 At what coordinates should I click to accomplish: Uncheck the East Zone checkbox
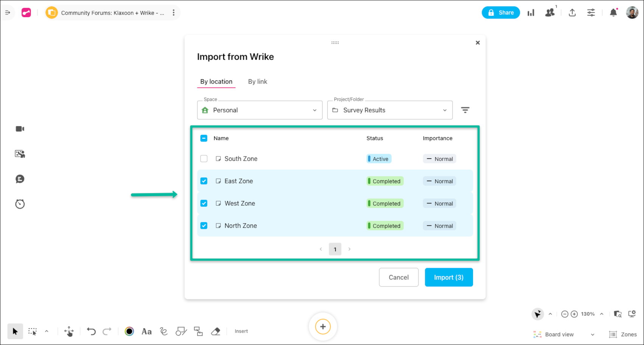[204, 181]
